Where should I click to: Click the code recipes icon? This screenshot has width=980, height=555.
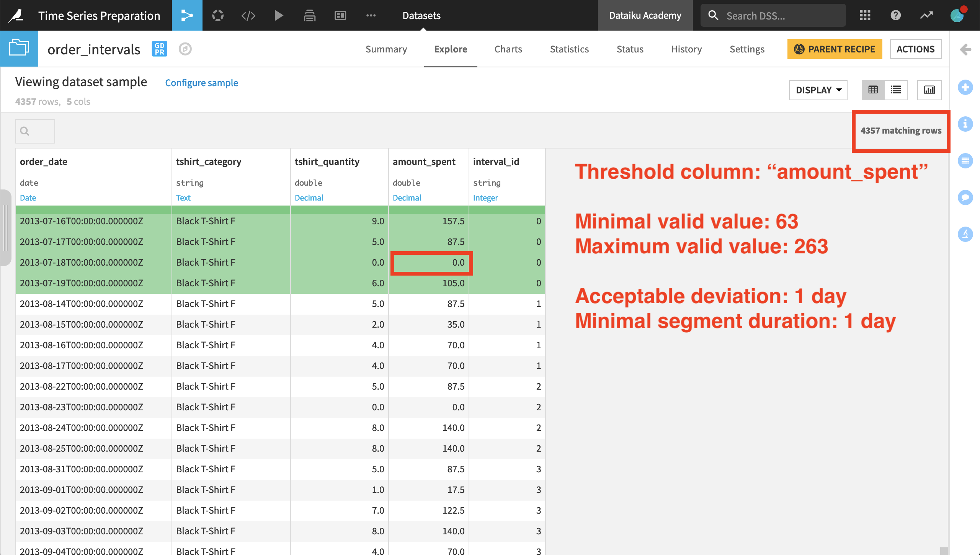pos(248,15)
